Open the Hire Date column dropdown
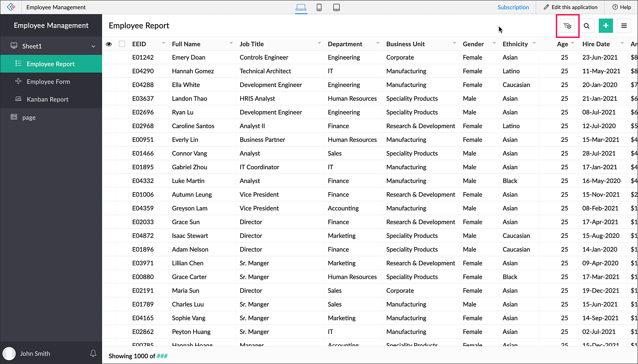Viewport: 638px width, 364px height. point(622,43)
